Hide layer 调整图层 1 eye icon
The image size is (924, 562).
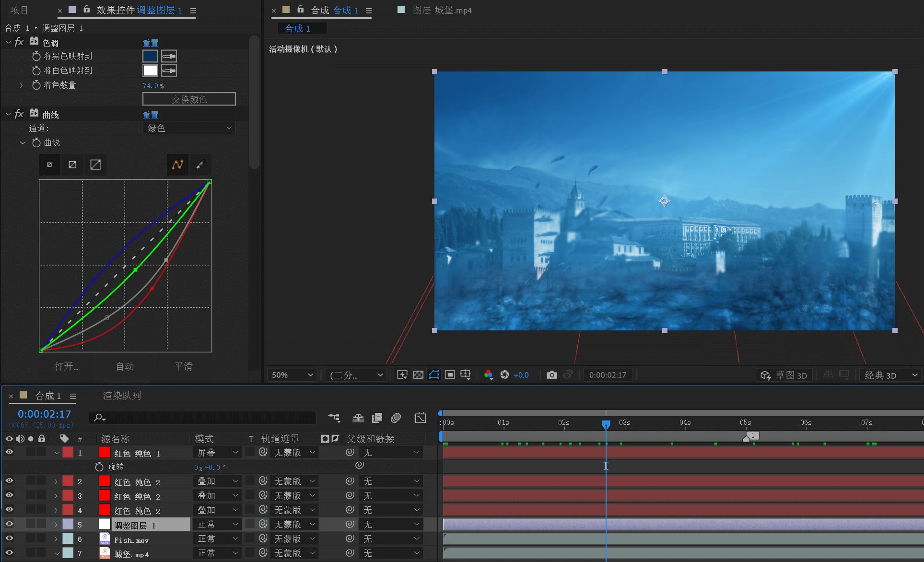(x=9, y=524)
